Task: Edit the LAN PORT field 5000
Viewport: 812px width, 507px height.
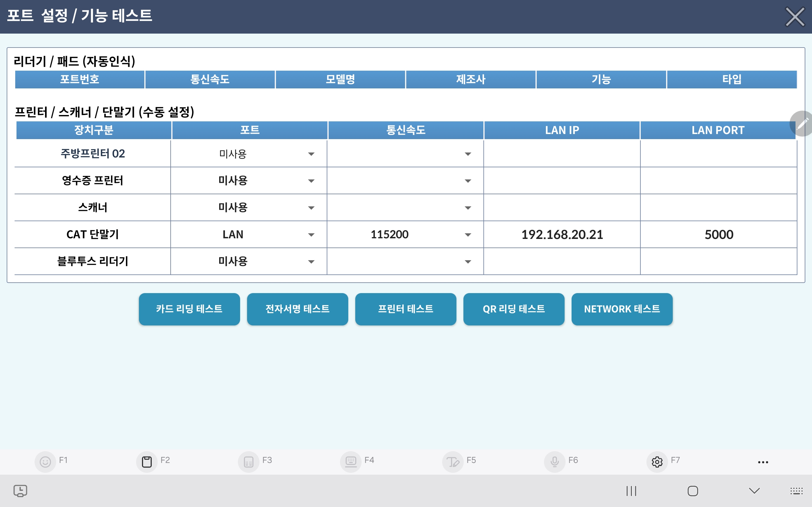Action: pos(718,235)
